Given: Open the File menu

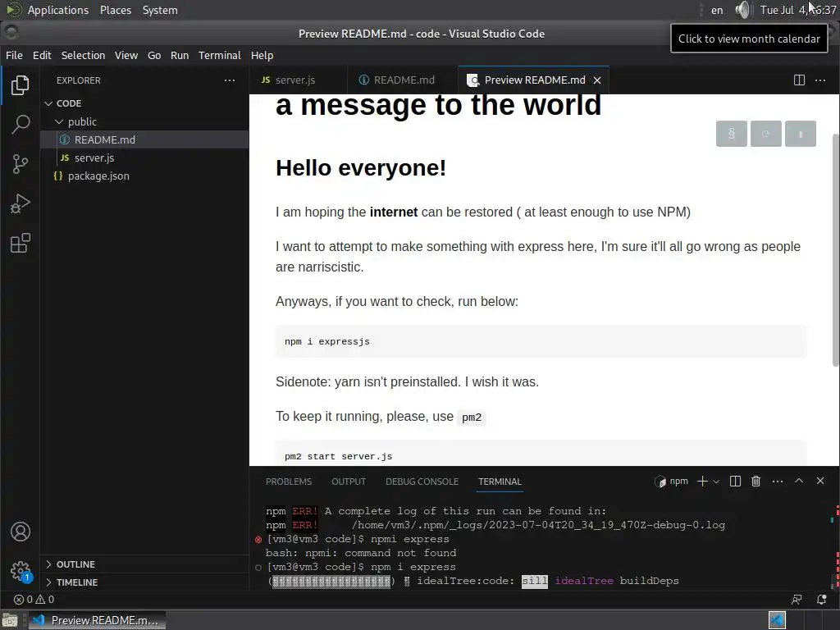Looking at the screenshot, I should point(15,55).
